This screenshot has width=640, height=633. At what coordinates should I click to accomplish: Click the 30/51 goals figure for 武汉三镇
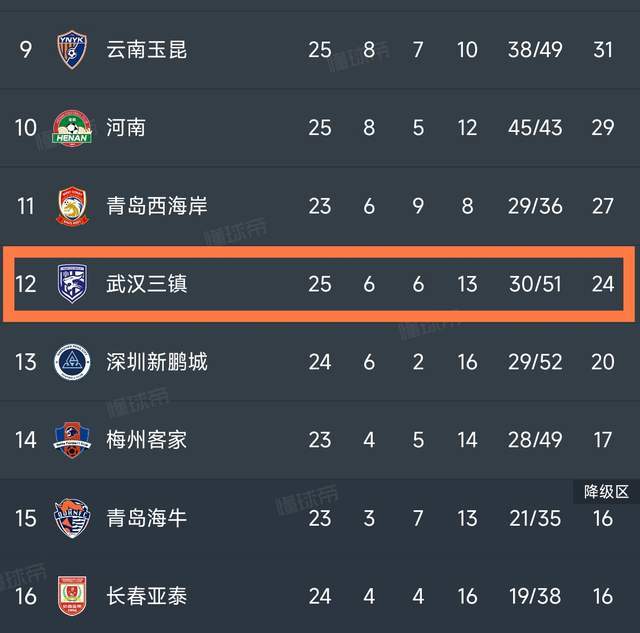[535, 283]
